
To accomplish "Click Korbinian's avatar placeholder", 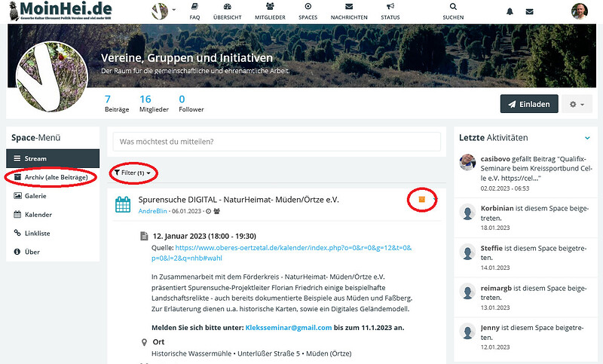I will point(467,212).
